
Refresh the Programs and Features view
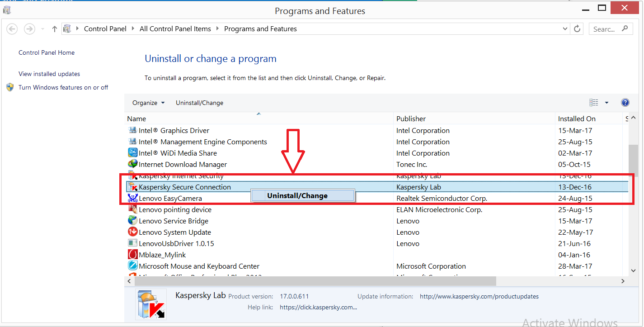tap(577, 29)
